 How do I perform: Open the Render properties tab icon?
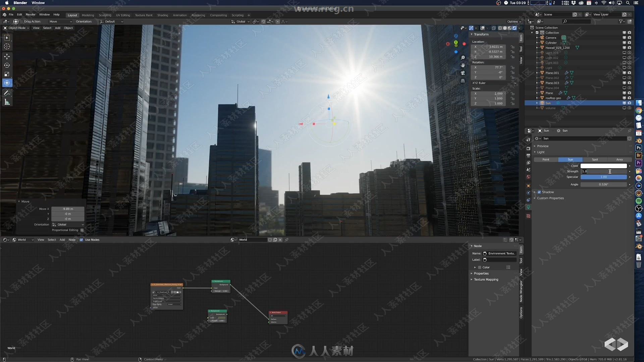(528, 148)
